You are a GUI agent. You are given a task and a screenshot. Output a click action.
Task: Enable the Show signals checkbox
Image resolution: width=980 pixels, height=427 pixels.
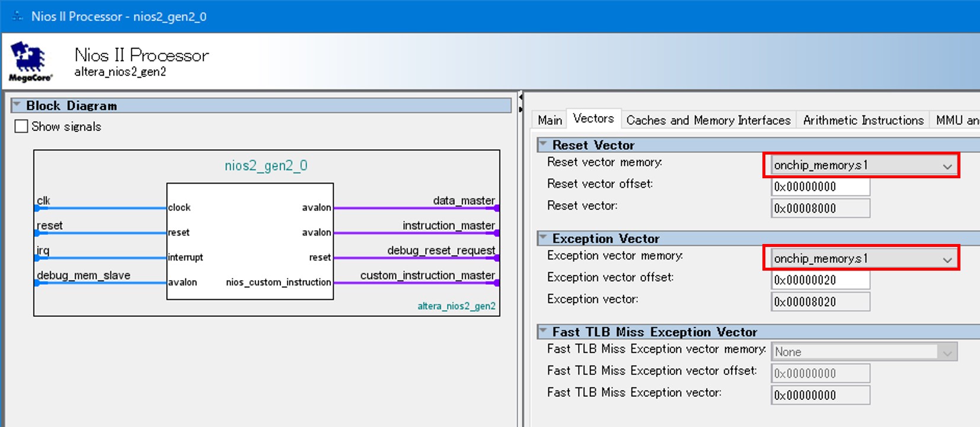point(21,127)
